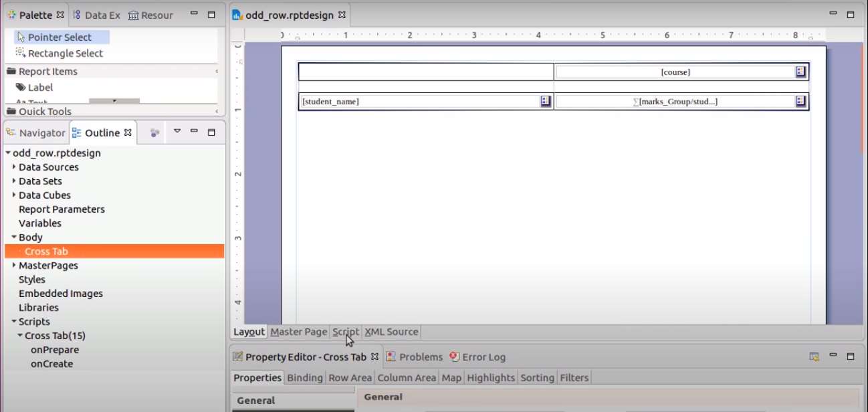Click the Property Editor toolbar icon

(814, 357)
